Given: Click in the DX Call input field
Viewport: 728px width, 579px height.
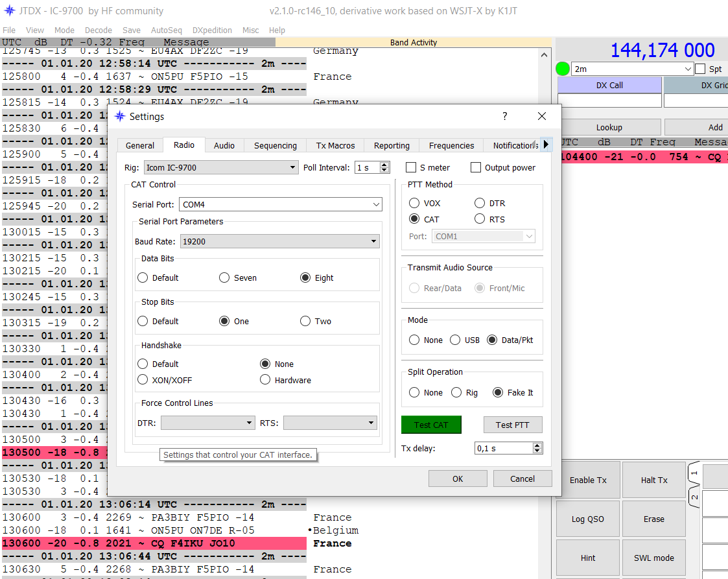Looking at the screenshot, I should [x=609, y=100].
